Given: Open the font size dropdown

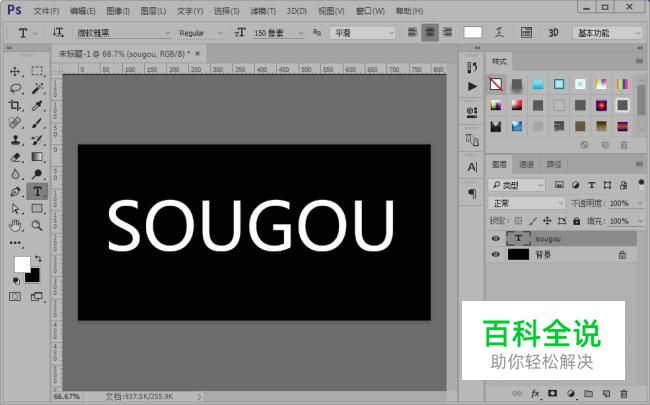Looking at the screenshot, I should click(x=278, y=33).
